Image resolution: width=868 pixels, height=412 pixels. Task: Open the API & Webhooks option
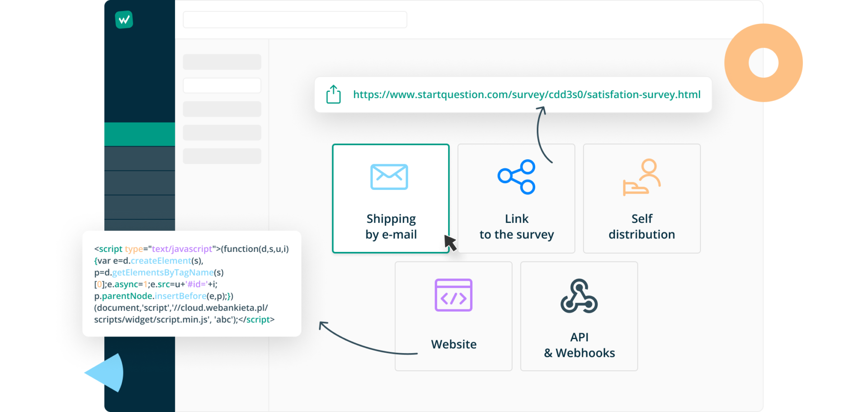point(579,316)
